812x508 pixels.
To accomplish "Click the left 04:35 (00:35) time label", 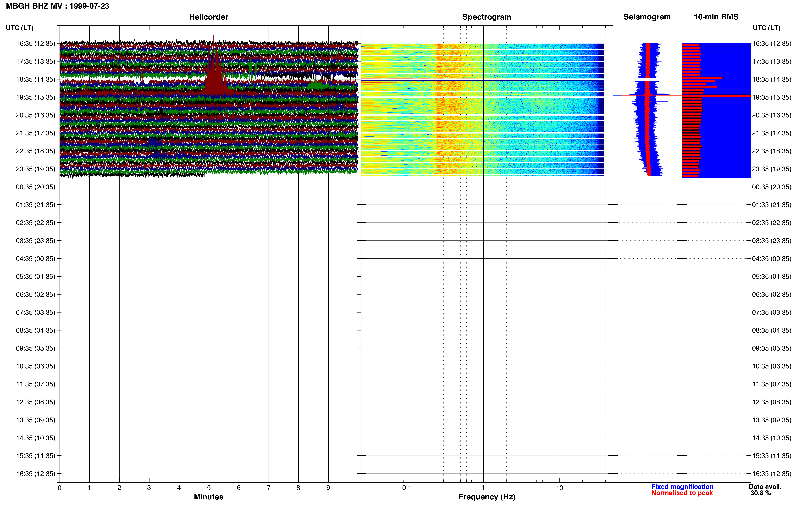I will pyautogui.click(x=36, y=259).
